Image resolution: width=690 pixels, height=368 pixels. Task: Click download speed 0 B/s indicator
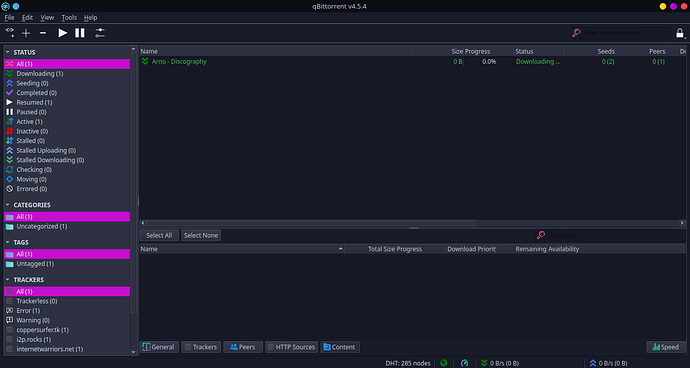tap(500, 363)
